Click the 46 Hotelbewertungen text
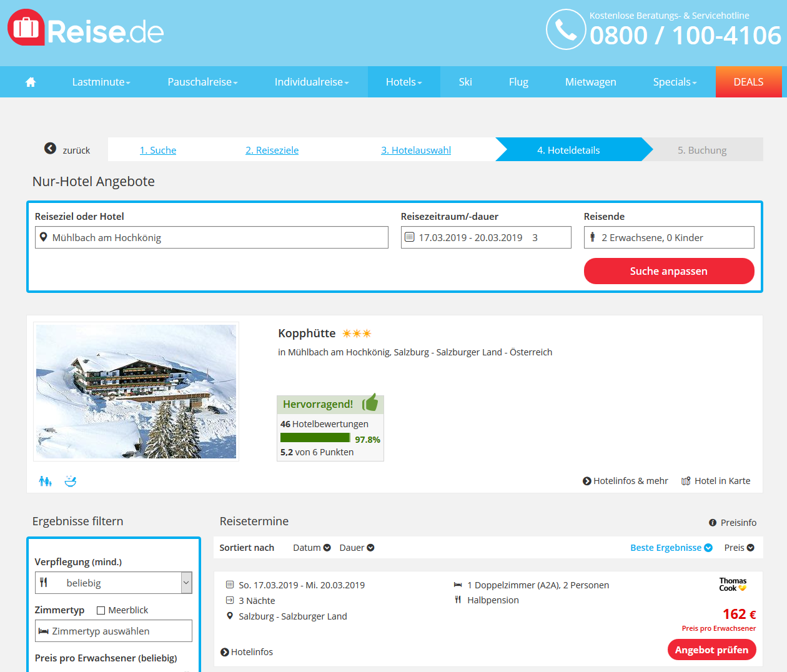 pos(324,424)
